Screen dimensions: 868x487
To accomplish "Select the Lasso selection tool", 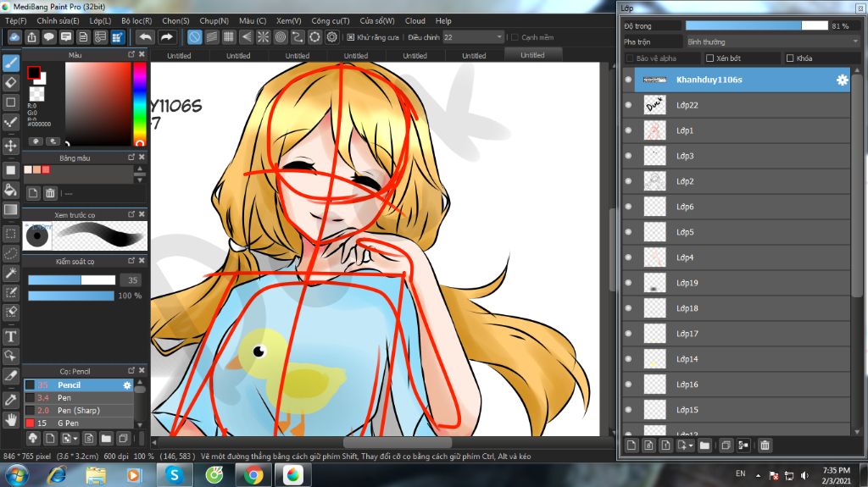I will click(10, 253).
